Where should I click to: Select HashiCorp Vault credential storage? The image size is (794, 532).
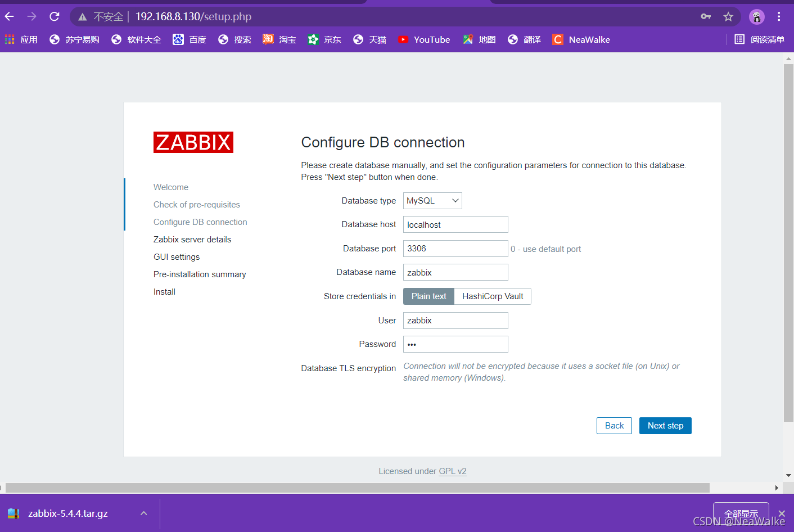tap(493, 296)
